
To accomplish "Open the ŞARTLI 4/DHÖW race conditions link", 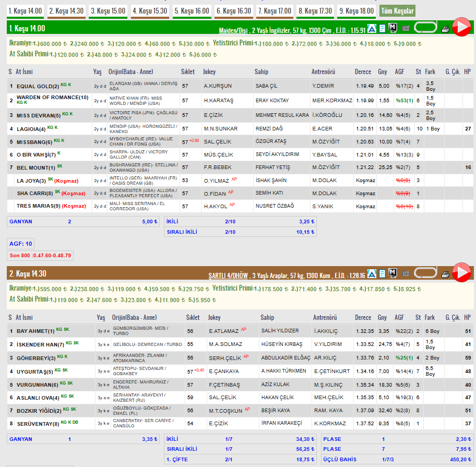I will (x=228, y=276).
